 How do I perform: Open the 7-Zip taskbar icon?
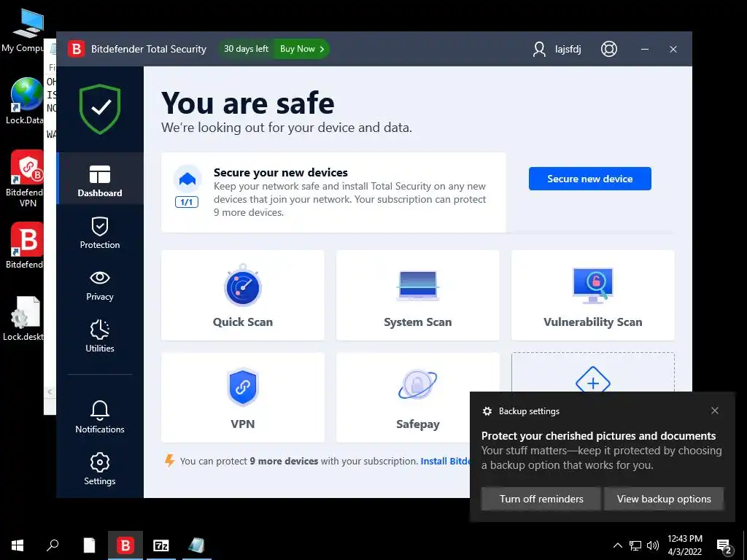(160, 545)
